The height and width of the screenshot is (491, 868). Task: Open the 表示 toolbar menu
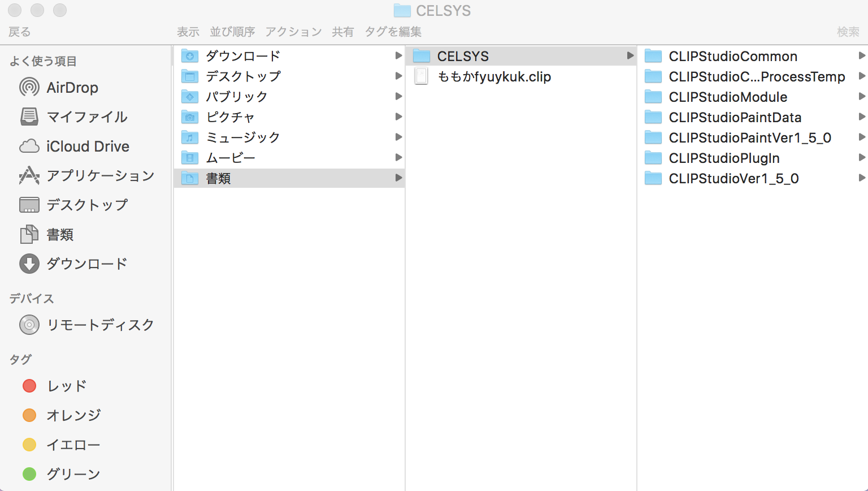188,32
